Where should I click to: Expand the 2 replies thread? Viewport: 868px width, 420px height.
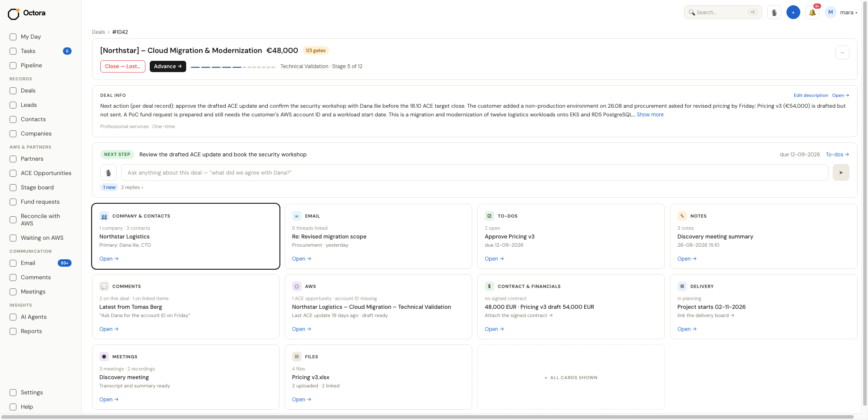132,188
